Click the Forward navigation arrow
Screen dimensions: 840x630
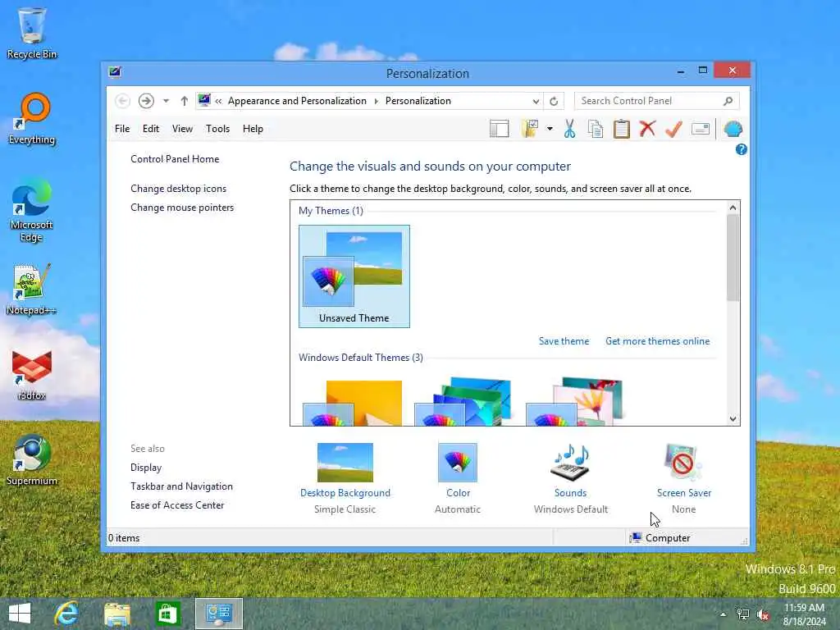point(146,101)
